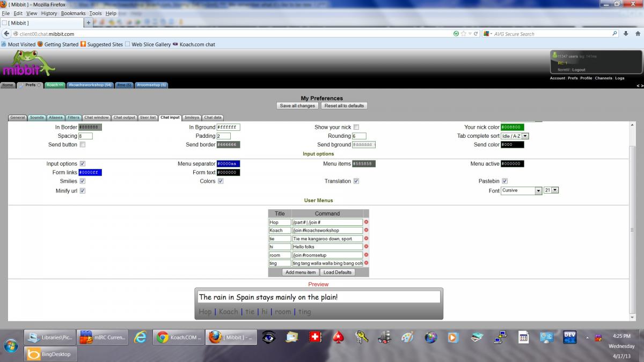Click the Spacing input field
Viewport: 644px width, 362px height.
[86, 136]
